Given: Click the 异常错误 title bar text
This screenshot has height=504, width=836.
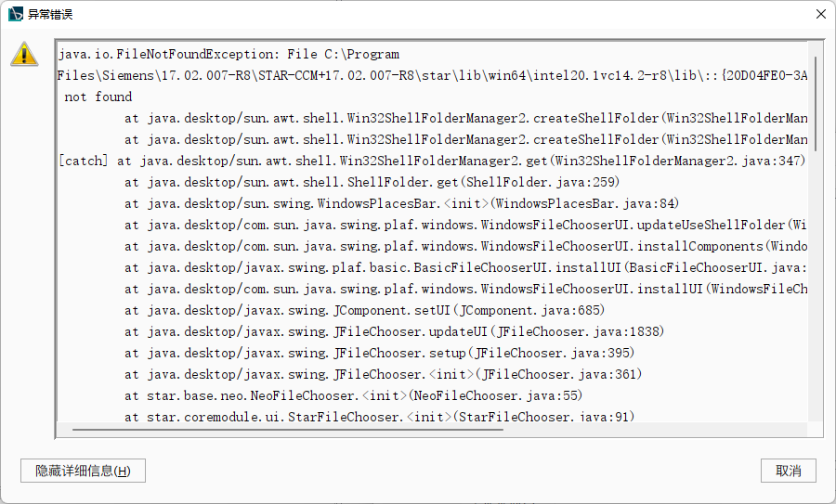Looking at the screenshot, I should point(51,14).
